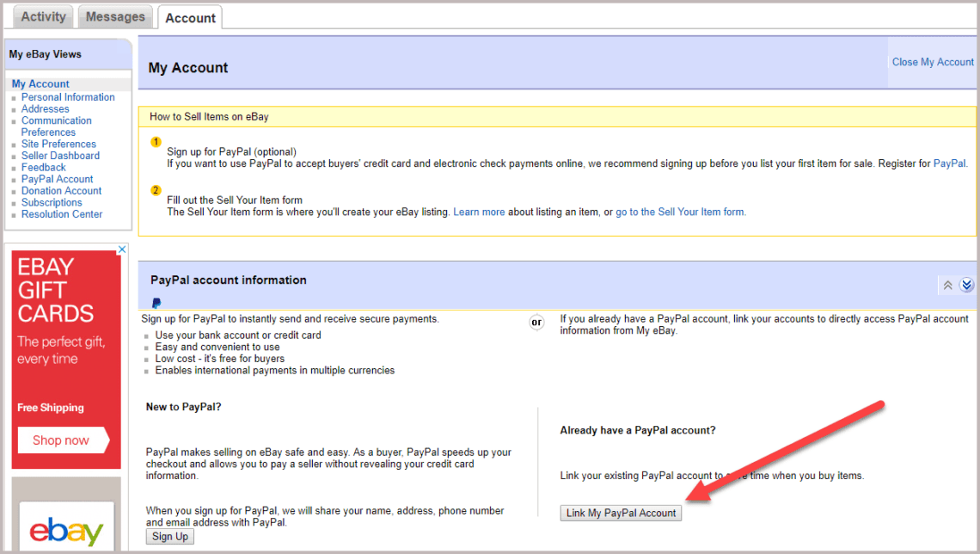Click the circular "or" divider icon

pos(536,322)
